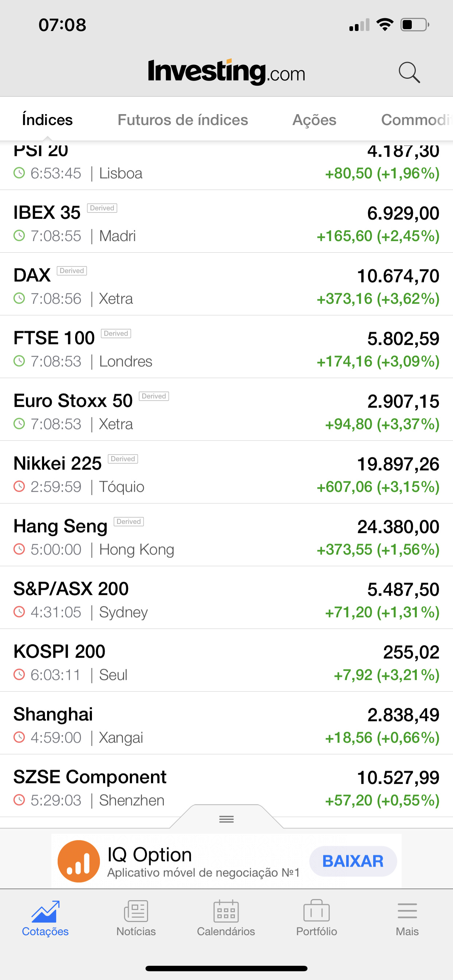Open the Portfólio briefcase icon
453x980 pixels.
click(317, 910)
